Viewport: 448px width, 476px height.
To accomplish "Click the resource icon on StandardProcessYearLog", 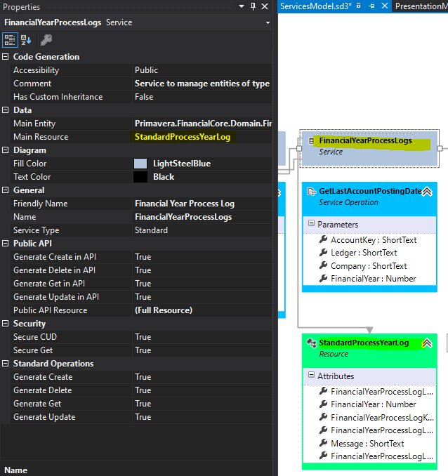I will (312, 343).
